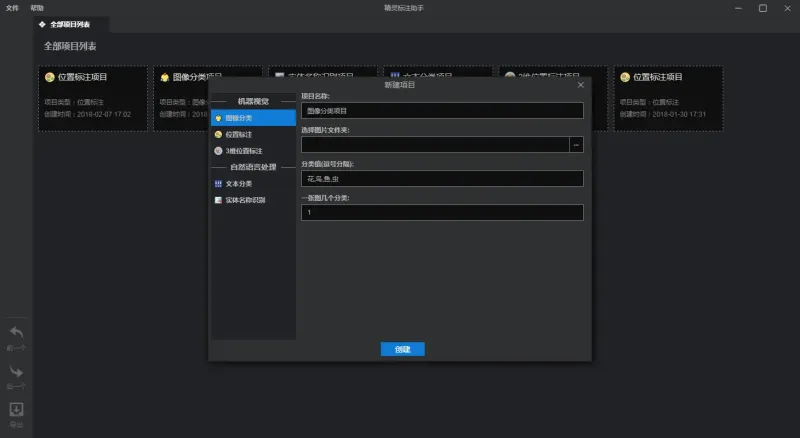Click the chick icon beside 图像分类 in dialog
The image size is (800, 438).
pyautogui.click(x=218, y=118)
